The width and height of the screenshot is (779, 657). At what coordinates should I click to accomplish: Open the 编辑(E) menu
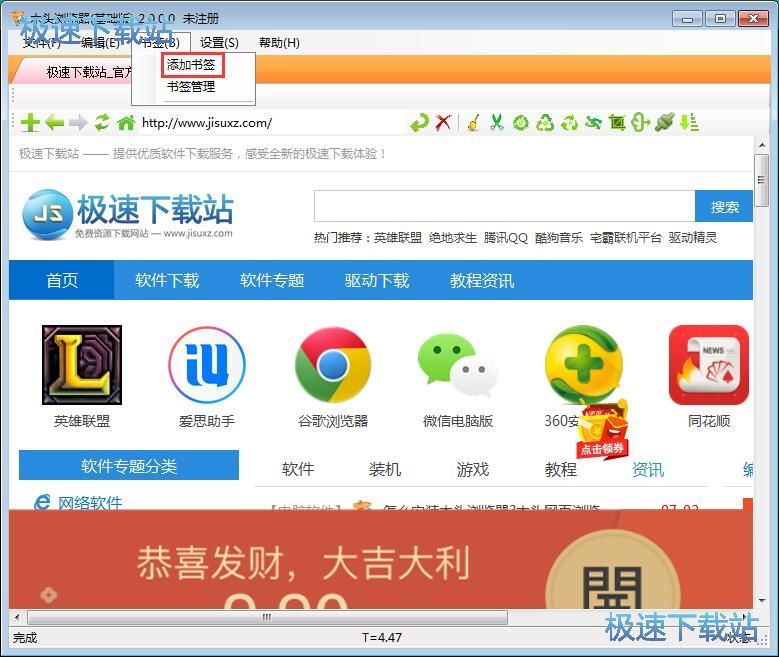pyautogui.click(x=100, y=43)
